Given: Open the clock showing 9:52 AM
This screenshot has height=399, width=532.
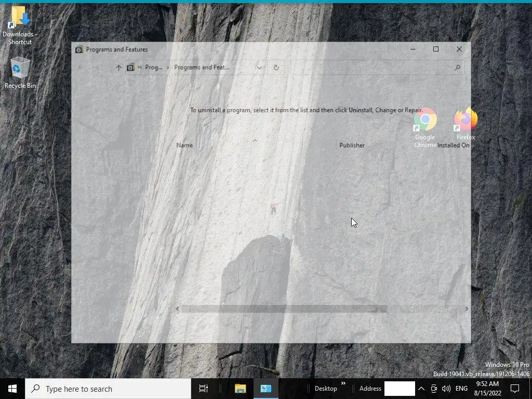Looking at the screenshot, I should 487,389.
